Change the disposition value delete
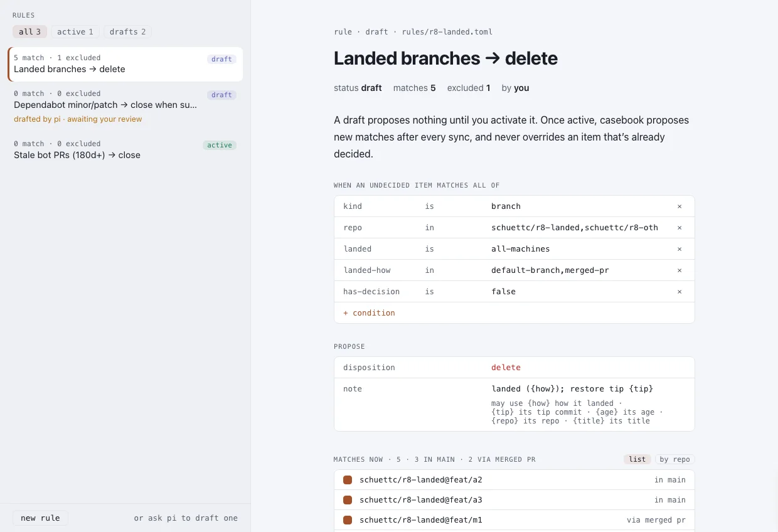The height and width of the screenshot is (532, 778). point(506,368)
